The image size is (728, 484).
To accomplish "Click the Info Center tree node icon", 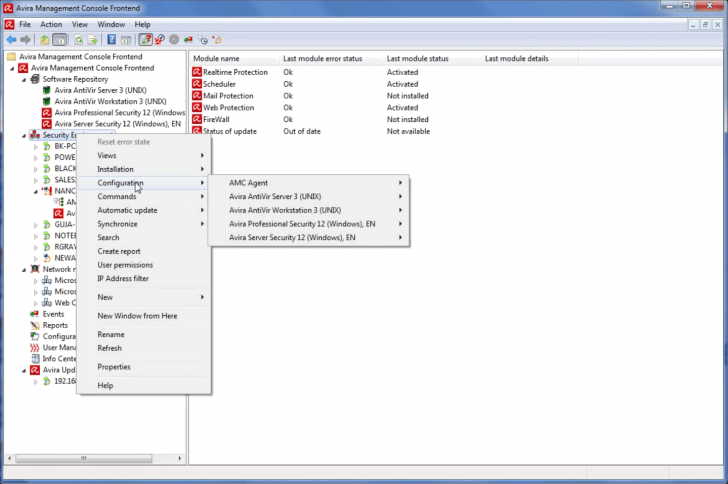I will [35, 359].
